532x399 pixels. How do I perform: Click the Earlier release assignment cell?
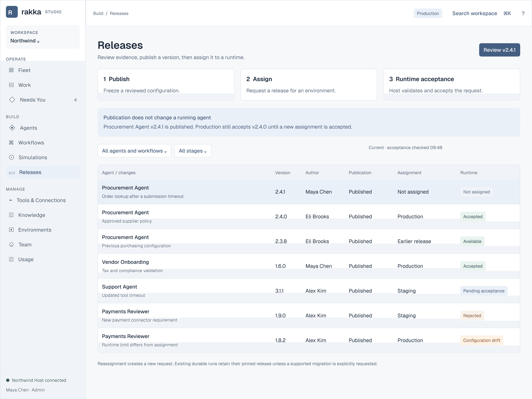pos(414,241)
